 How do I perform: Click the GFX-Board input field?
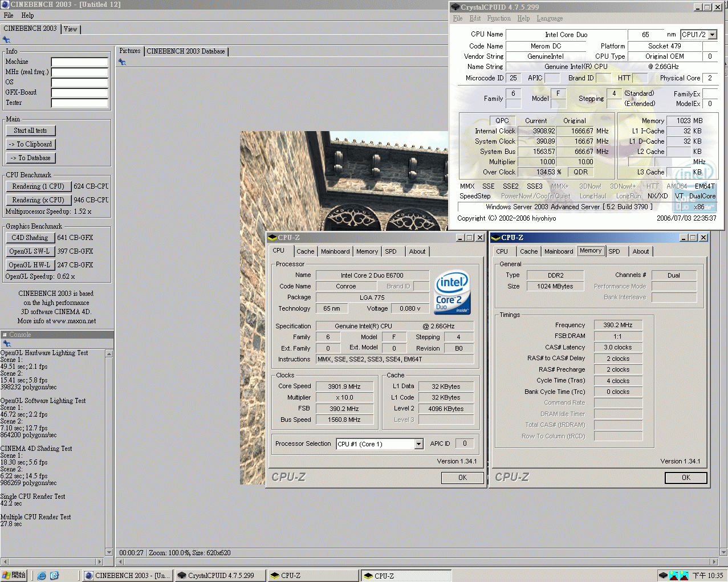pyautogui.click(x=80, y=92)
